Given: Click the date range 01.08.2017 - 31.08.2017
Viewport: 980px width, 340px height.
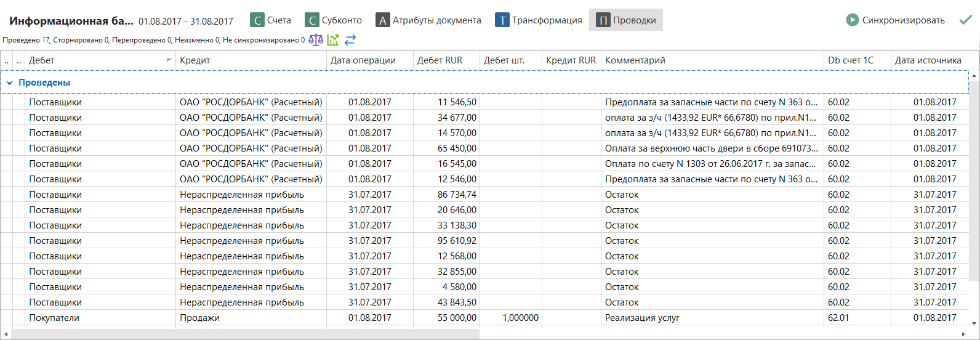Looking at the screenshot, I should [x=186, y=21].
